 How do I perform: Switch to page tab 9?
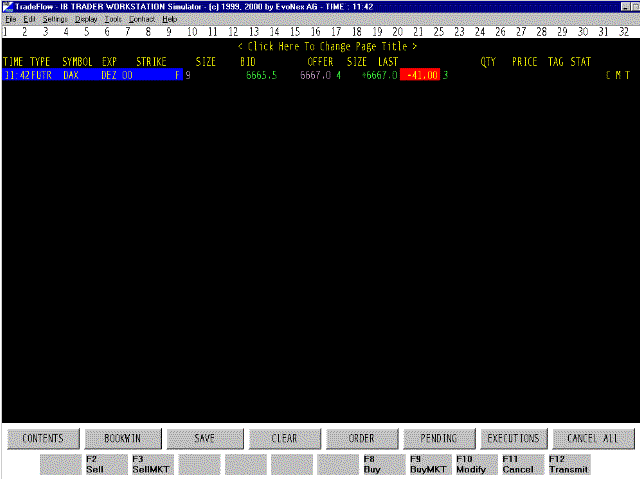[169, 32]
